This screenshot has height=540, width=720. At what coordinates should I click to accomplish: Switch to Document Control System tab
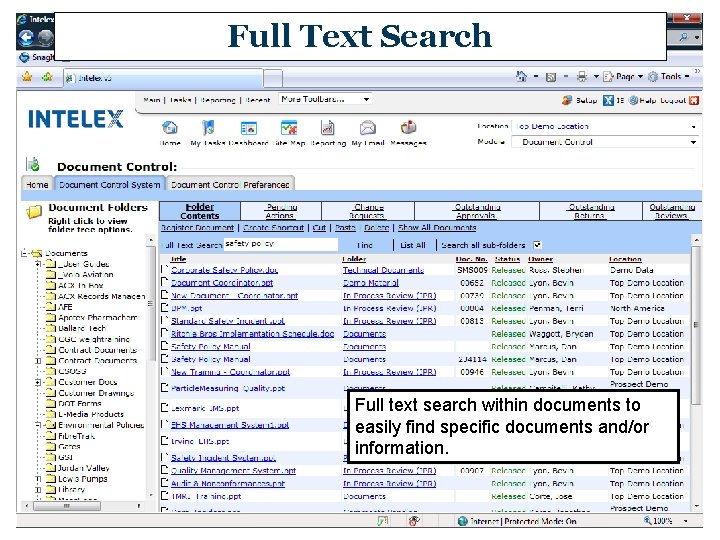point(110,185)
